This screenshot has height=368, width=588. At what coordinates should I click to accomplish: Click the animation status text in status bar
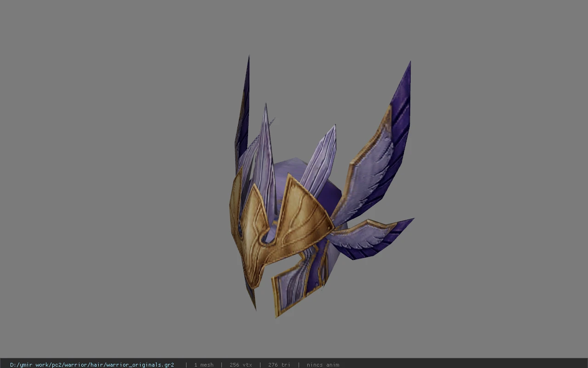[323, 365]
